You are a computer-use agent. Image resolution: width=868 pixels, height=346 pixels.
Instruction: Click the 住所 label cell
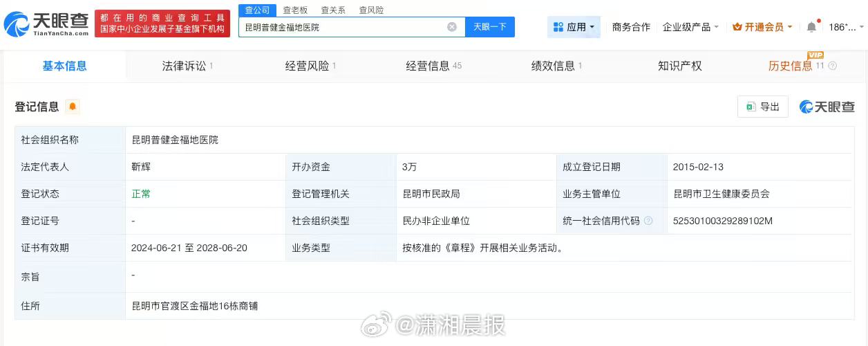point(70,305)
